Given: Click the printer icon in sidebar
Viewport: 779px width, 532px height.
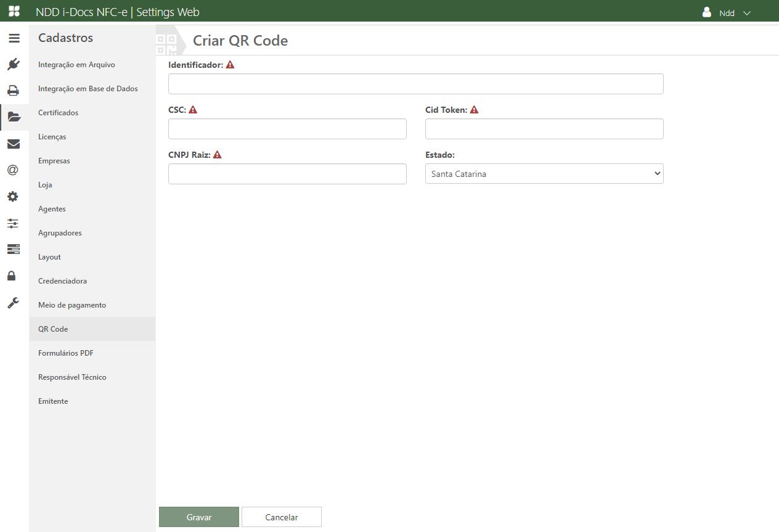Looking at the screenshot, I should point(14,91).
